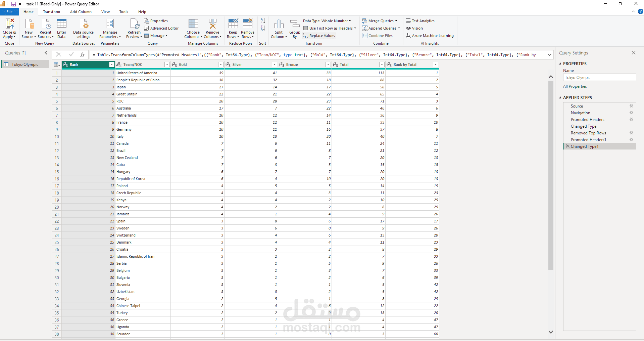Screen dimensions: 644x341
Task: Click the All Properties link
Action: click(x=575, y=86)
